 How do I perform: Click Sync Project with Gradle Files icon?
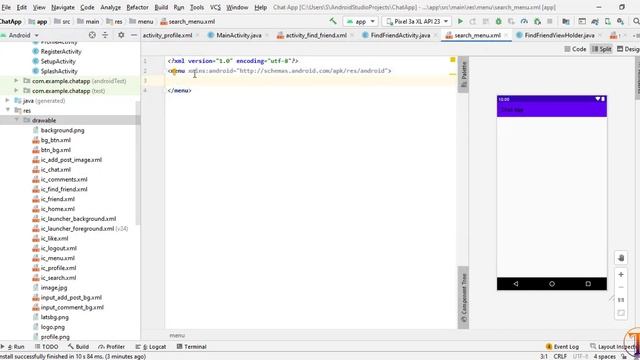[595, 21]
